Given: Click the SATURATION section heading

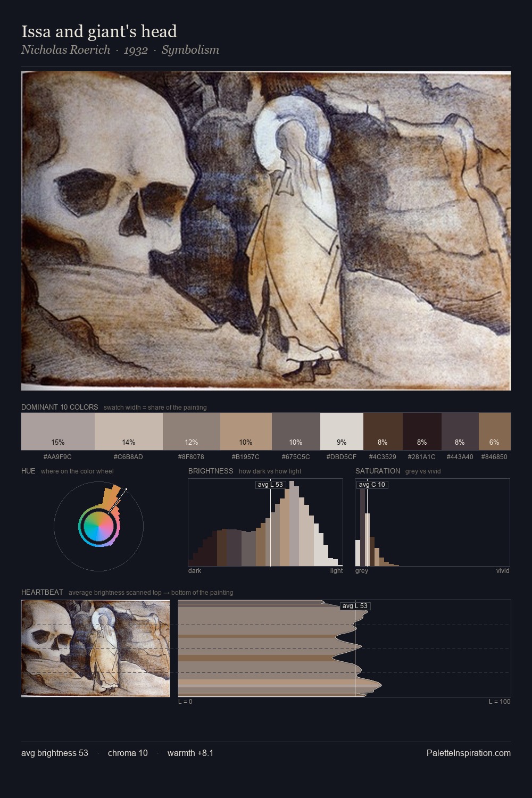Looking at the screenshot, I should coord(378,471).
